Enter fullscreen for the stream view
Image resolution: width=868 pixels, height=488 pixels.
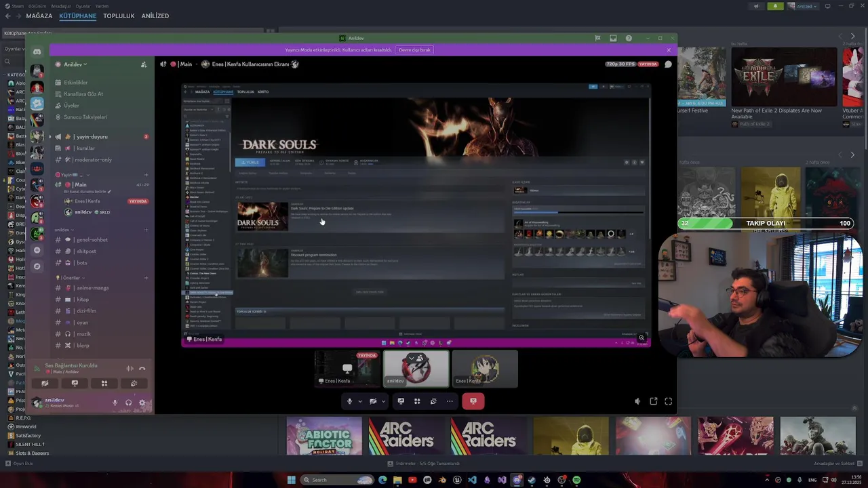coord(669,401)
